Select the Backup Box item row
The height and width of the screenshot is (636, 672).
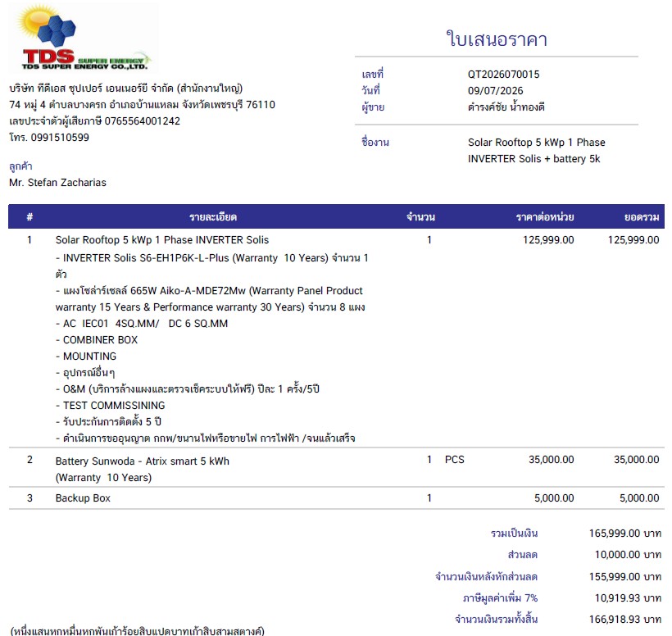click(336, 498)
